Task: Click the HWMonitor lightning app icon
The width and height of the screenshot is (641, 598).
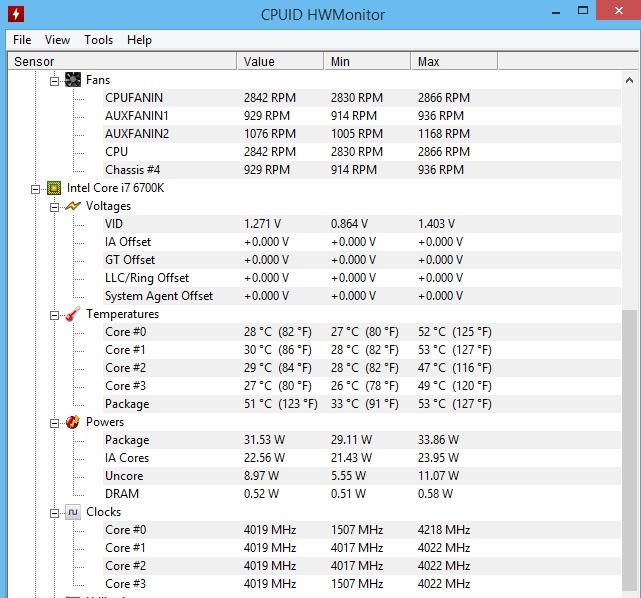Action: click(16, 14)
